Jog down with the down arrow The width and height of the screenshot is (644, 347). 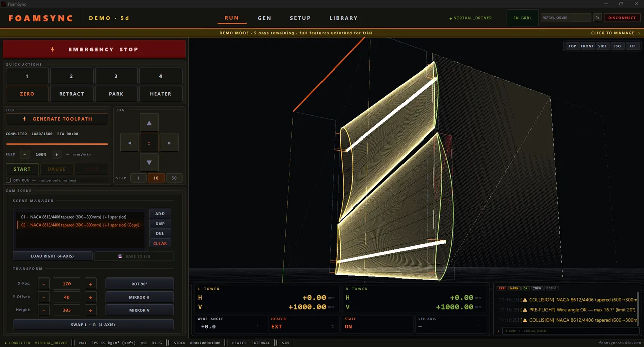click(x=149, y=162)
